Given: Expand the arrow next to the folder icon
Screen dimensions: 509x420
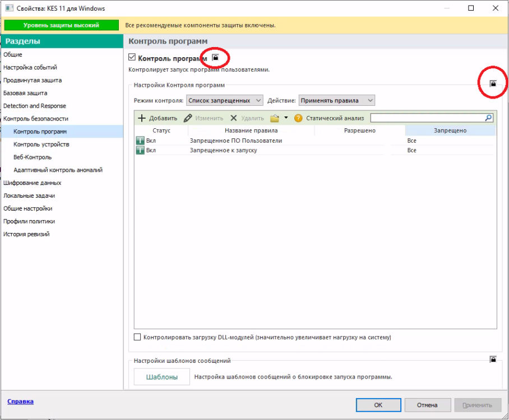Looking at the screenshot, I should click(286, 118).
